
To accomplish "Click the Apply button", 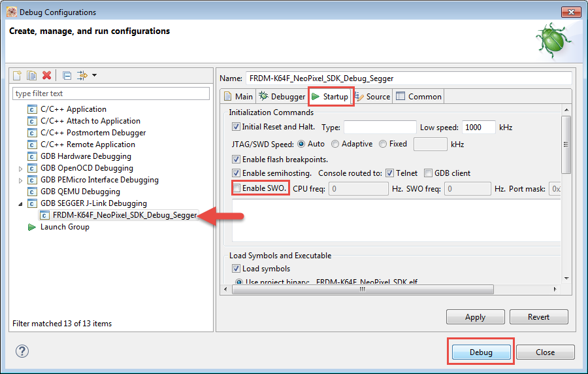I will (x=475, y=317).
